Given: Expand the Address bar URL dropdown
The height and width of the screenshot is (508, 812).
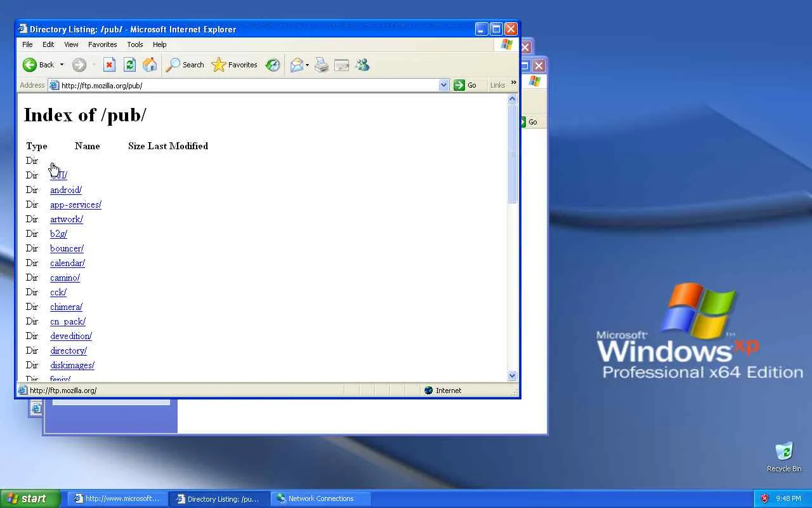Looking at the screenshot, I should tap(443, 85).
